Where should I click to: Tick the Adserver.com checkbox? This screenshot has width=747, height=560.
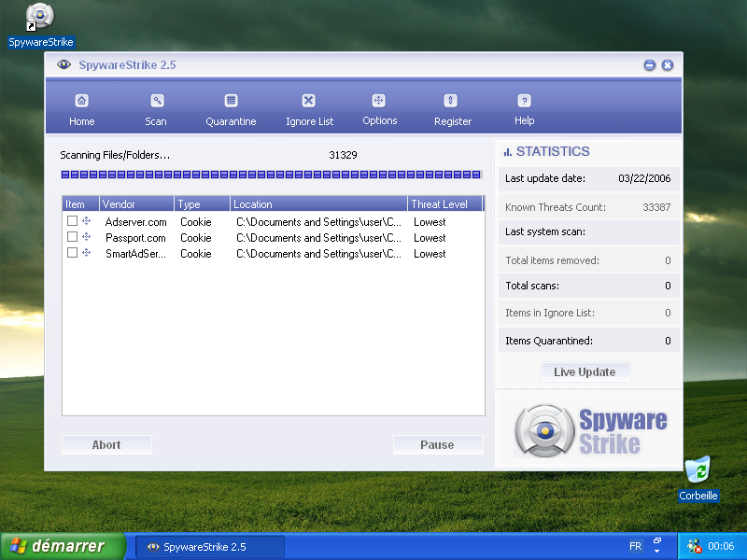(73, 220)
